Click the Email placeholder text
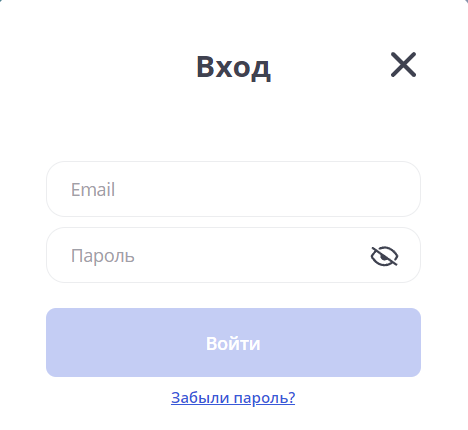The image size is (468, 430). [x=93, y=189]
